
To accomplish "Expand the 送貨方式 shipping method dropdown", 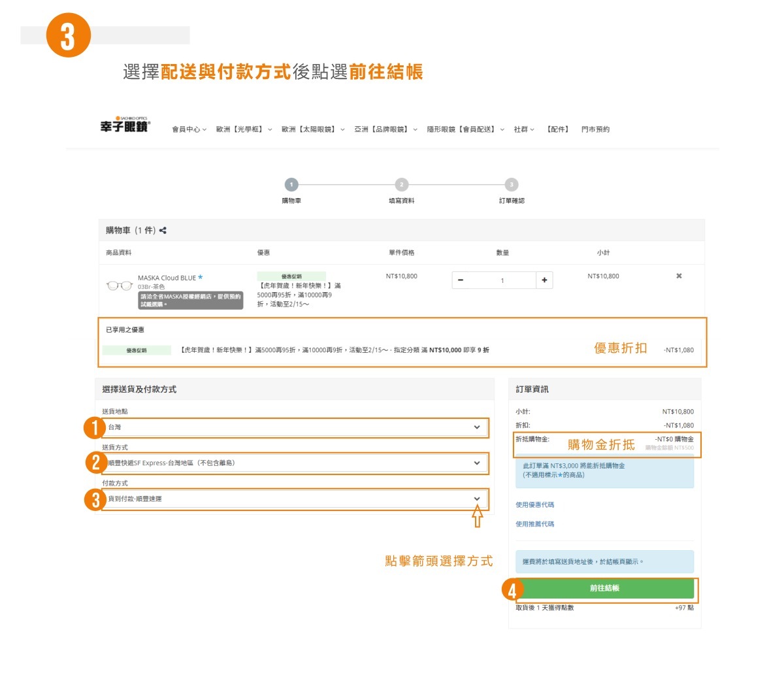I will click(x=292, y=463).
